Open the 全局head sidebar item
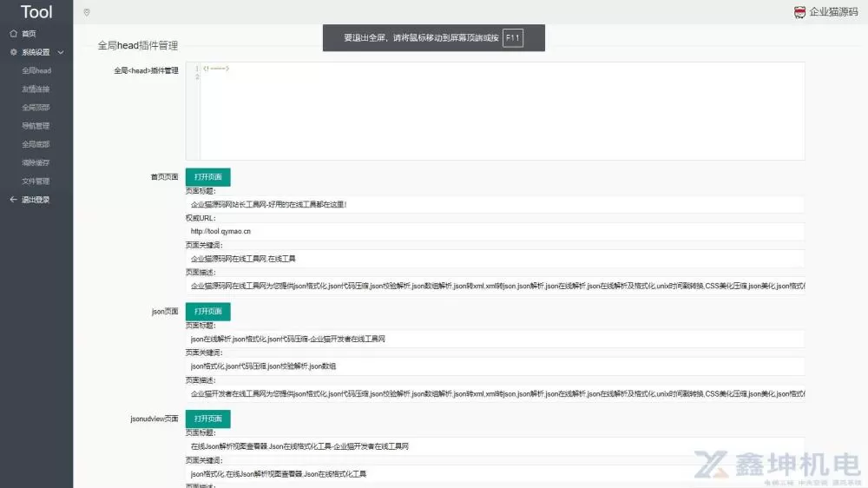Image resolution: width=868 pixels, height=488 pixels. point(36,70)
